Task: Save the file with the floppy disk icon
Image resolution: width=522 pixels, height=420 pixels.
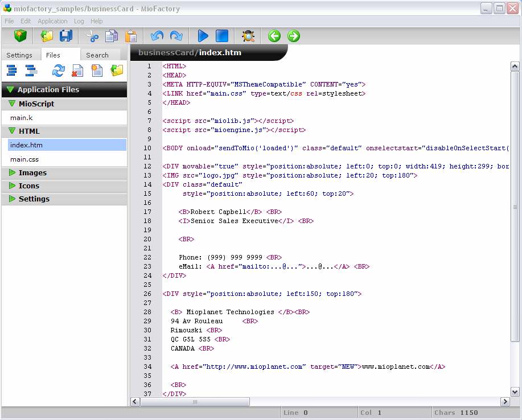Action: pyautogui.click(x=66, y=36)
